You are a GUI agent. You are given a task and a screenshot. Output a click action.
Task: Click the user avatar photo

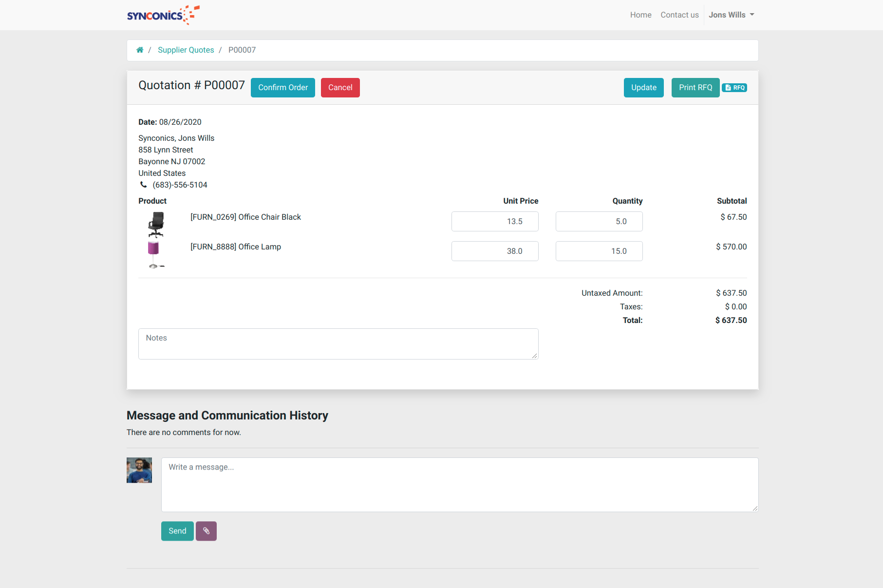tap(139, 470)
